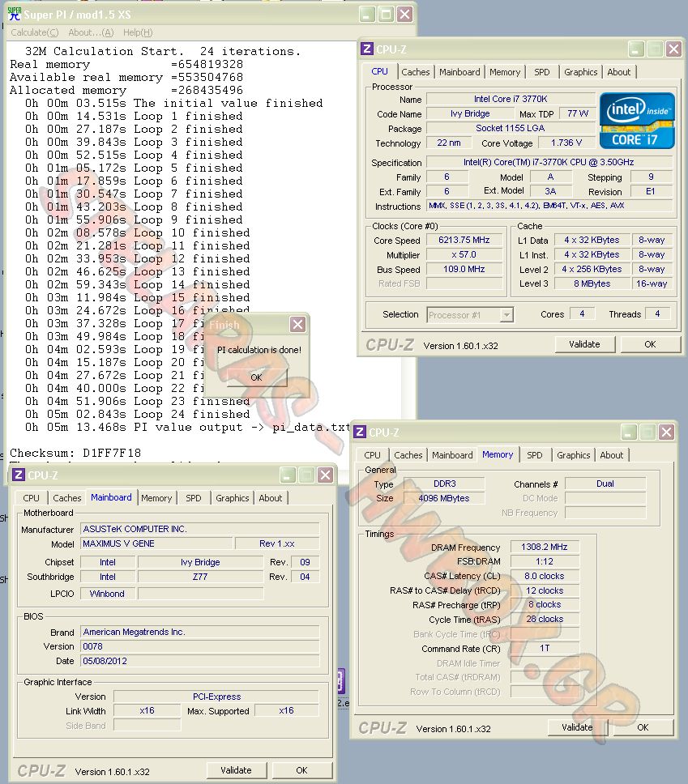688x784 pixels.
Task: Click the Core Voltage 1.736 V value
Action: click(x=566, y=143)
